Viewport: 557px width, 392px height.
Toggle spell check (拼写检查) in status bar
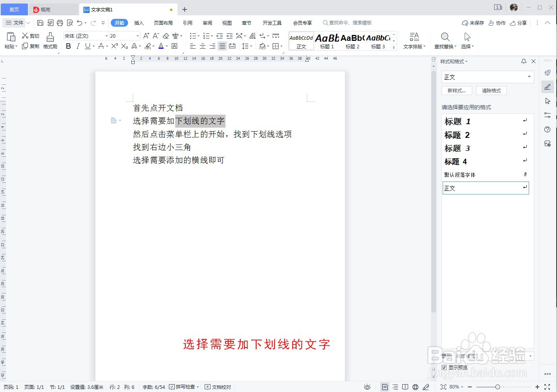click(x=184, y=387)
